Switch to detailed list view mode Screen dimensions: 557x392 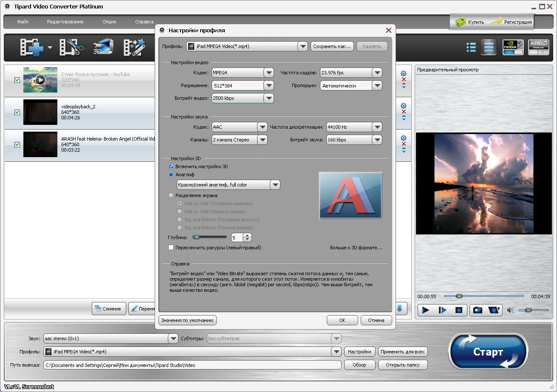(489, 47)
